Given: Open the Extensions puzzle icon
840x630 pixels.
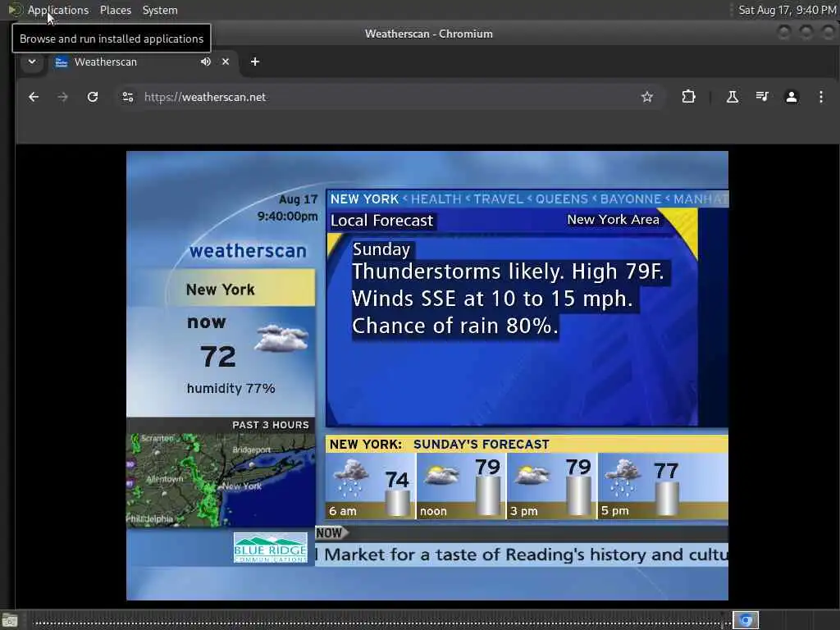Looking at the screenshot, I should pos(688,97).
